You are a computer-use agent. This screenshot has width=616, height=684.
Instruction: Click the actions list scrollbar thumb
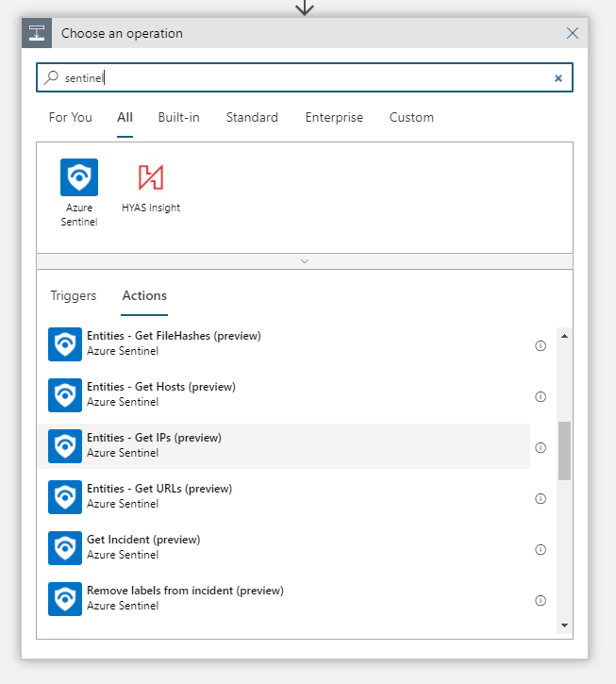(564, 451)
